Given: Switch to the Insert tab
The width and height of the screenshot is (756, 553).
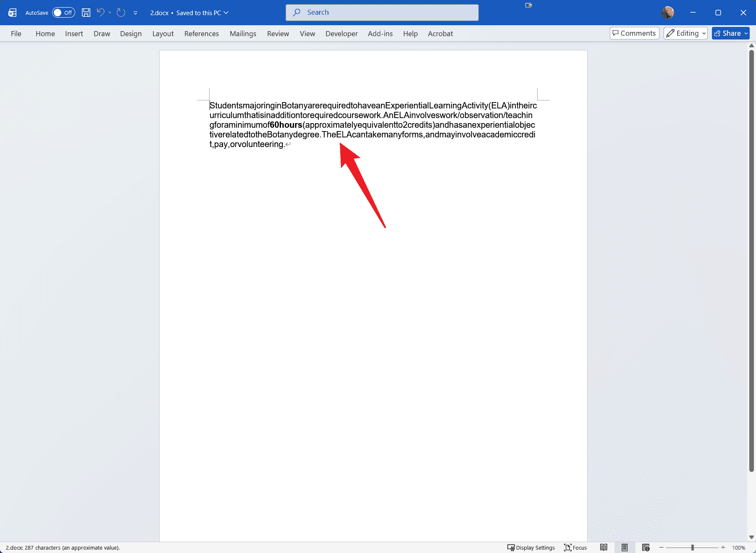Looking at the screenshot, I should 74,34.
